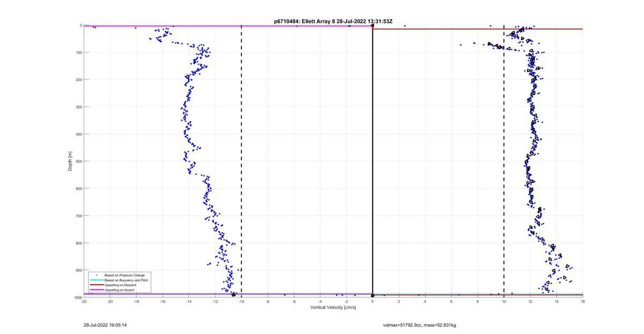Click the magenta line sample in legend
The image size is (644, 334).
(x=97, y=290)
